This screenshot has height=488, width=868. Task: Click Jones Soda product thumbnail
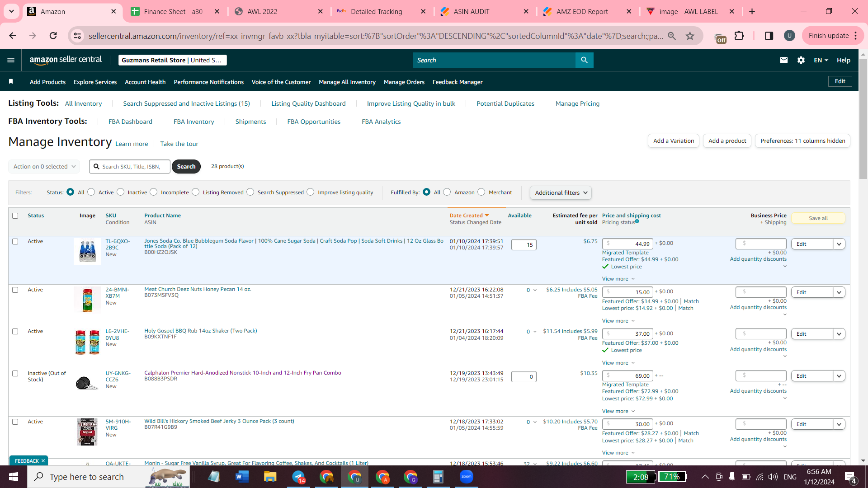tap(87, 252)
